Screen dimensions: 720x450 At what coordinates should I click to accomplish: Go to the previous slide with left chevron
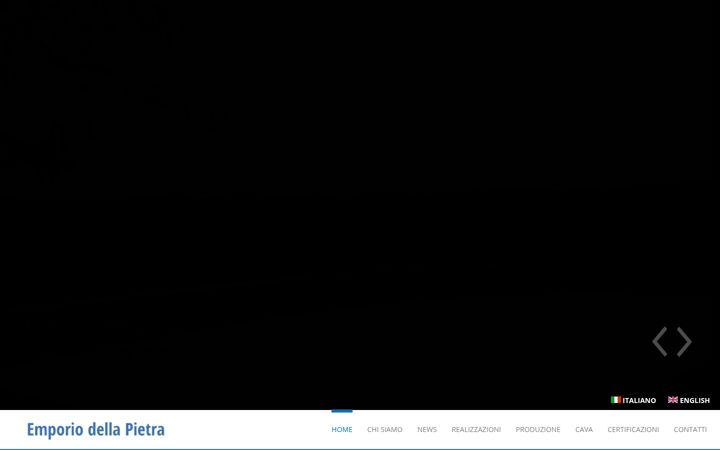pos(660,342)
